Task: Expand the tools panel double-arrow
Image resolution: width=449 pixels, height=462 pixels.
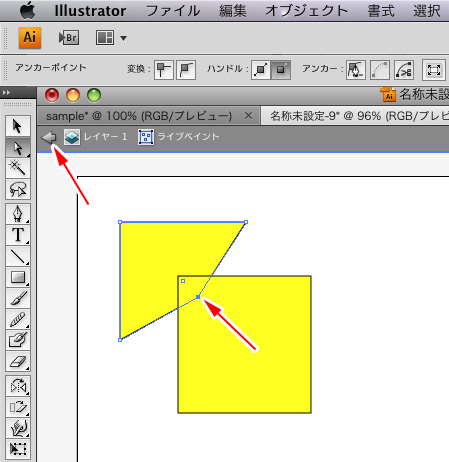Action: (x=6, y=93)
